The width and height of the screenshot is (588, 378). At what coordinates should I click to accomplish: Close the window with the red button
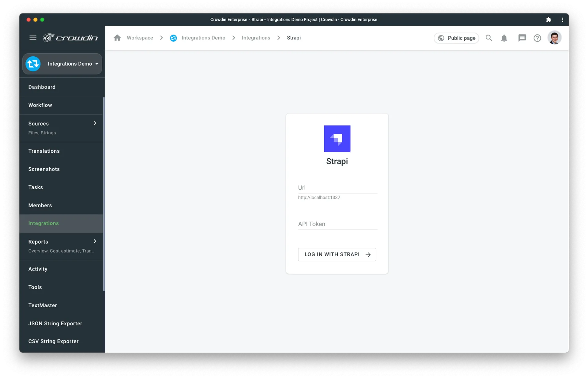coord(28,20)
